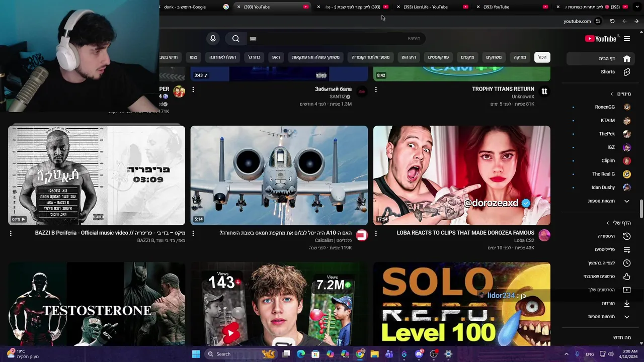Open more options for the A10 video
This screenshot has height=362, width=644.
[193, 233]
